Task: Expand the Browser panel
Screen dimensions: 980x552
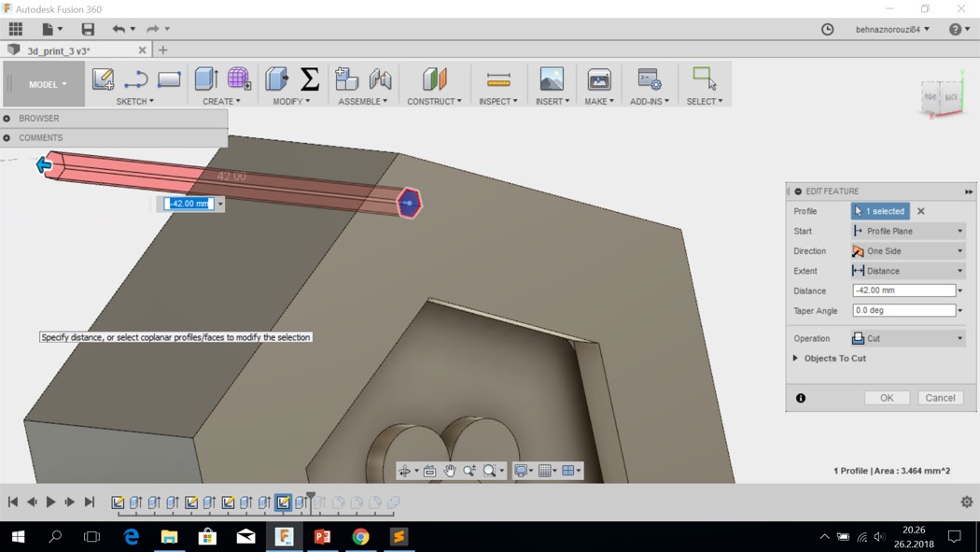Action: [7, 118]
